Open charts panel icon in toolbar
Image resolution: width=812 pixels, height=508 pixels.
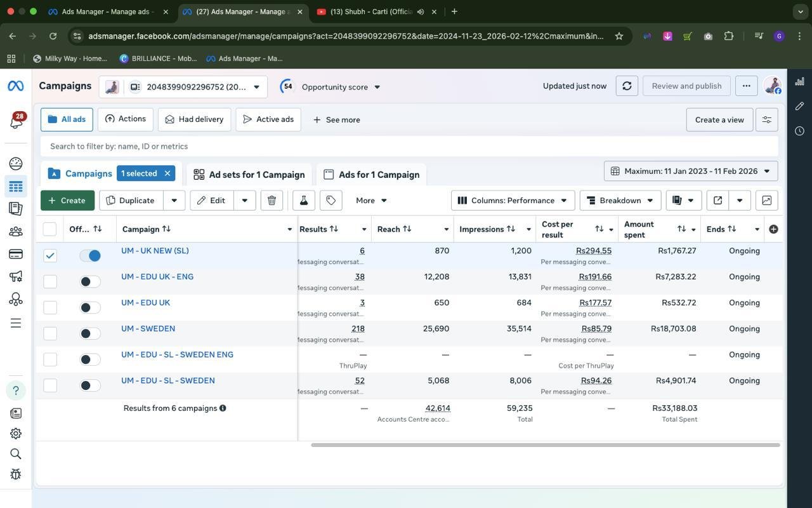[x=766, y=201]
